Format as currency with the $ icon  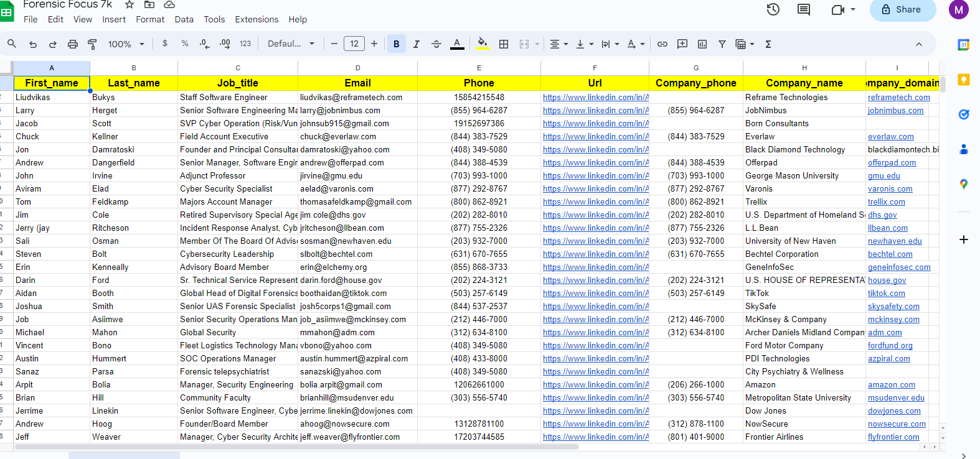point(165,44)
